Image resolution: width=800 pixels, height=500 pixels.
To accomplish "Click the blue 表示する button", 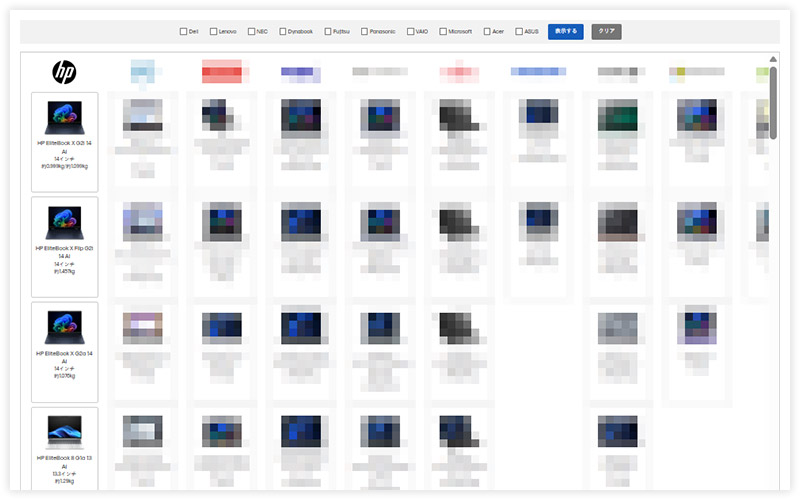I will tap(566, 32).
